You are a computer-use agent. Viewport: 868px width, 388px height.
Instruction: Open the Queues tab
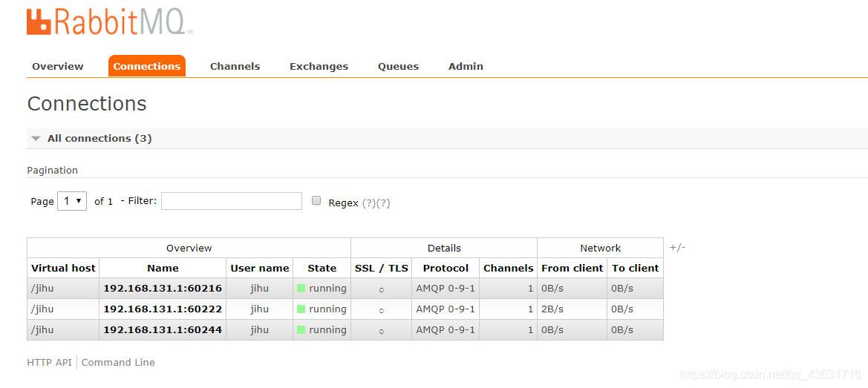[398, 66]
